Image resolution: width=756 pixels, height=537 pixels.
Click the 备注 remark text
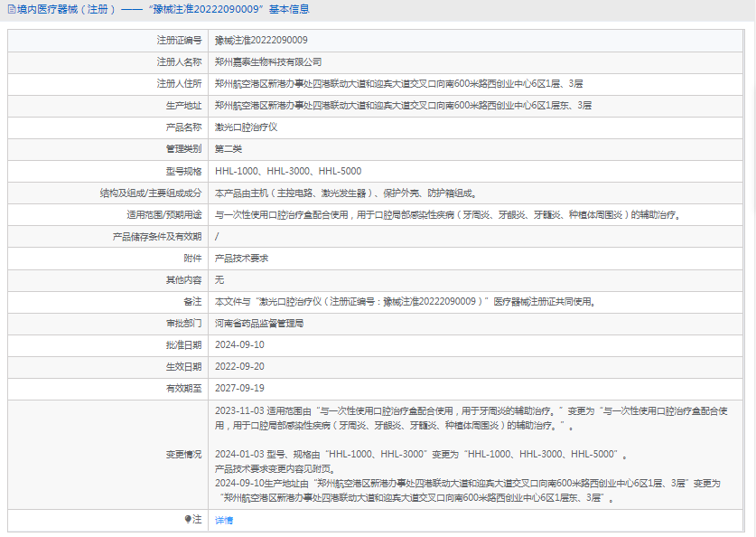405,302
